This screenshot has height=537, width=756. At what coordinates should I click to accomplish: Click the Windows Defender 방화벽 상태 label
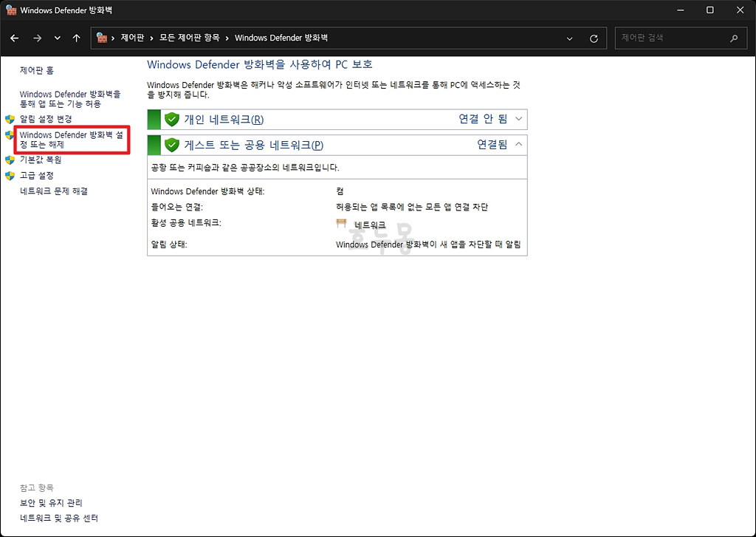[207, 191]
